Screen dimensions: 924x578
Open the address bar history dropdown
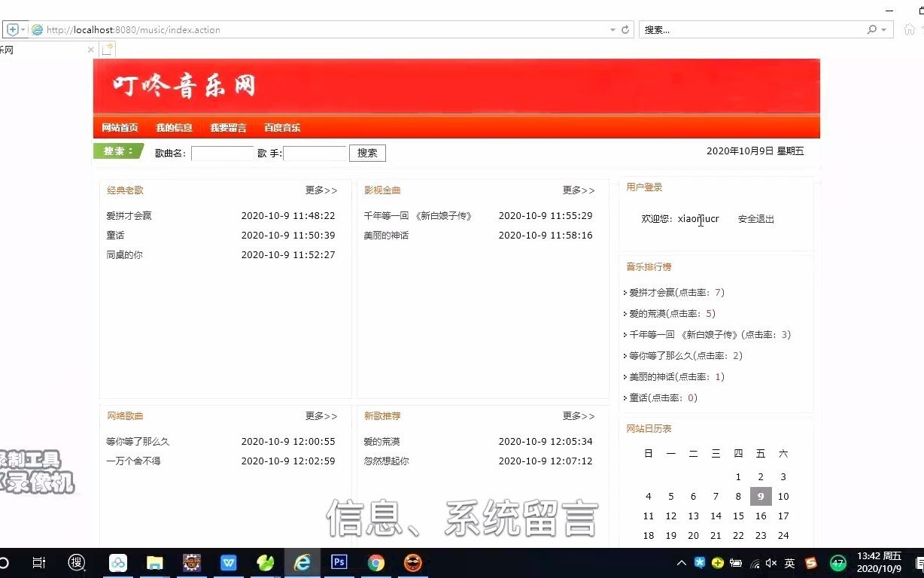pos(611,30)
